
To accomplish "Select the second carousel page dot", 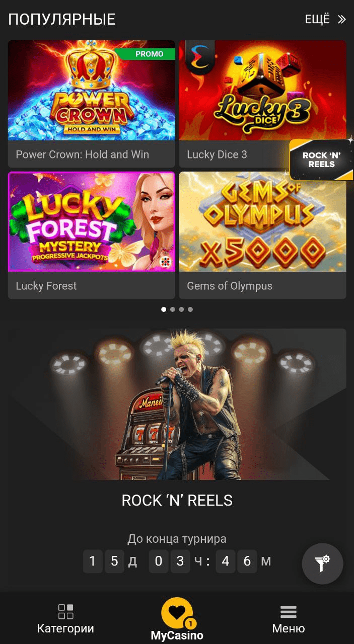I will pyautogui.click(x=173, y=309).
